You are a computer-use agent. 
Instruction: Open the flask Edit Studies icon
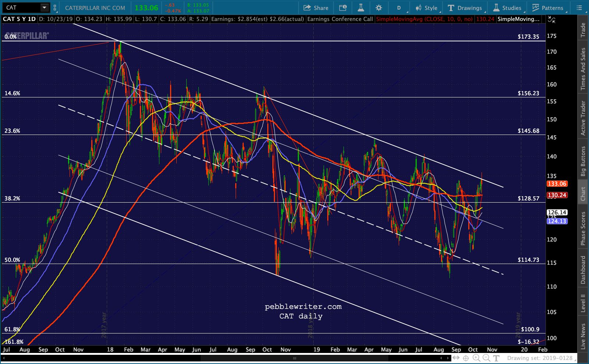point(361,8)
